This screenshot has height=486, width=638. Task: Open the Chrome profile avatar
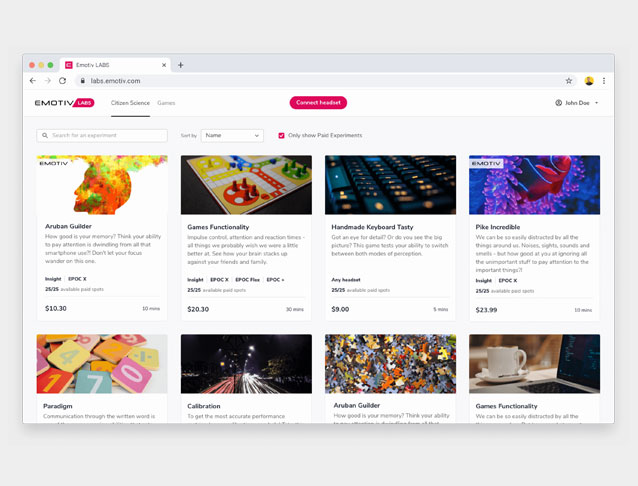point(589,81)
